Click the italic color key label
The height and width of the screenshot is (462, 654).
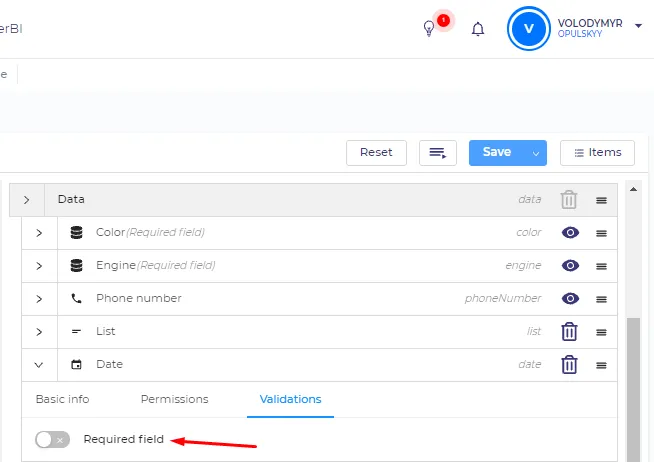528,232
